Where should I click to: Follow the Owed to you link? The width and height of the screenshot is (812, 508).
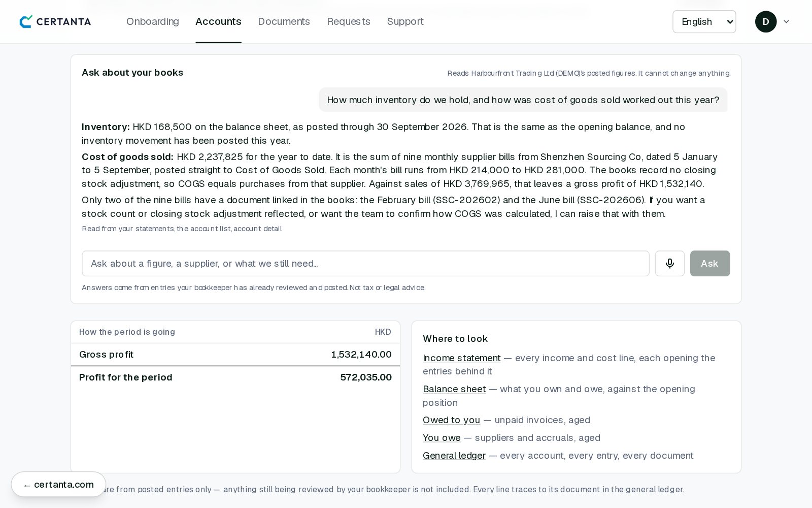coord(451,420)
